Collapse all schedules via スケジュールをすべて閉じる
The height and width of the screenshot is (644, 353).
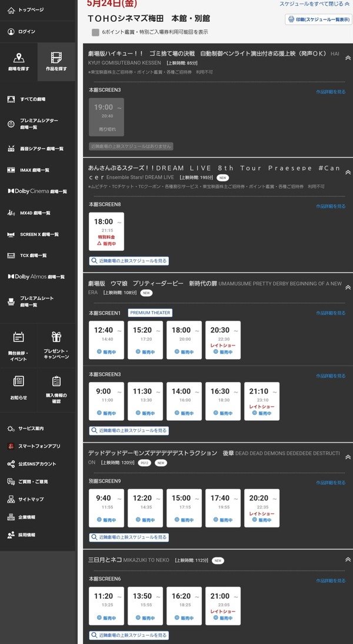[315, 4]
